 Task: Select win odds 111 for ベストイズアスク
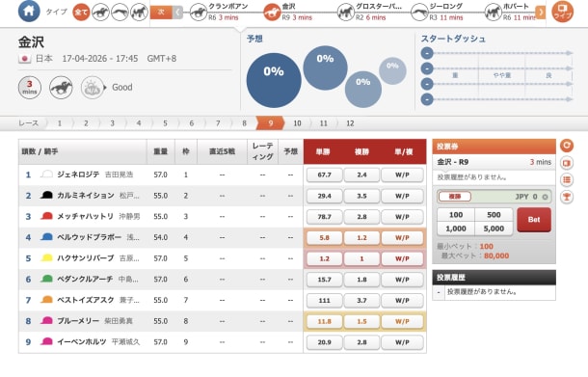coord(325,301)
